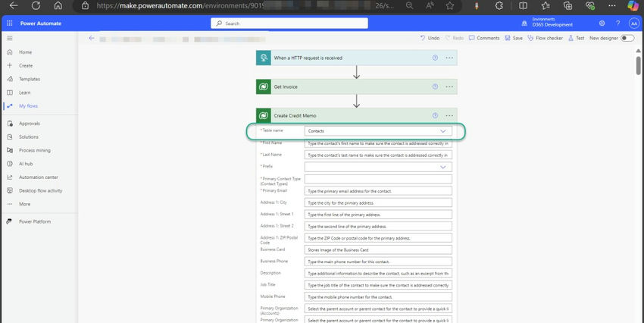Expand More options in sidebar
The height and width of the screenshot is (323, 644).
click(x=24, y=204)
